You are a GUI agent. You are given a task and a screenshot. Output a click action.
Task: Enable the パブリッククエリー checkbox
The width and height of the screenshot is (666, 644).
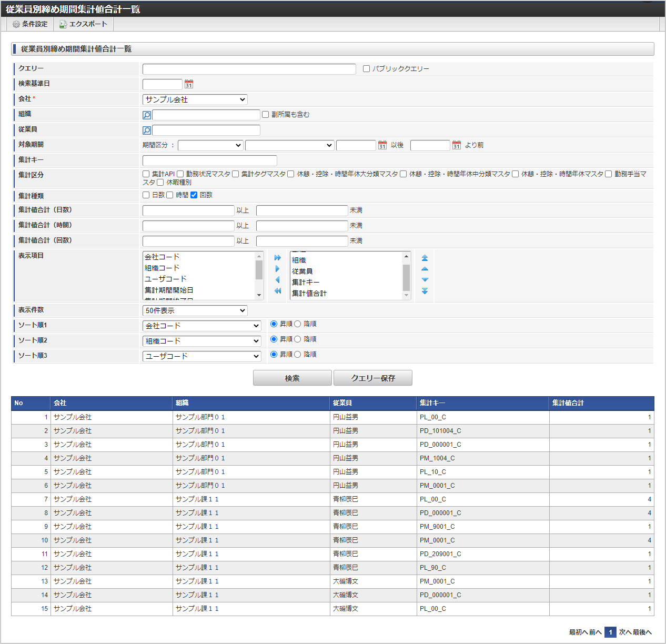(367, 69)
